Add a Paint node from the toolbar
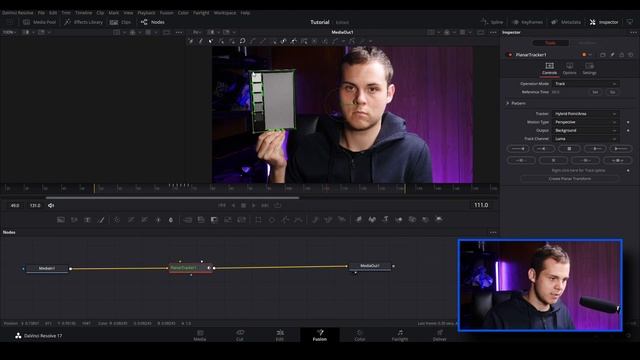The image size is (640, 360). (x=101, y=220)
